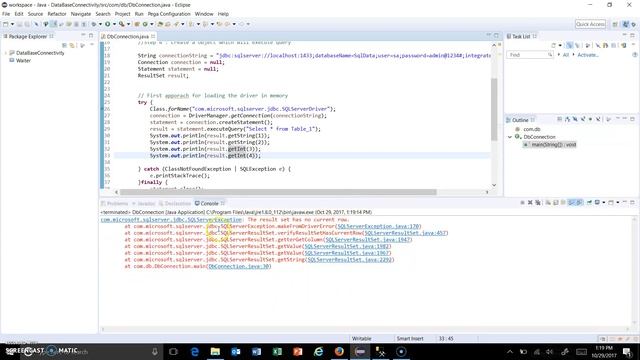Click the New Task icon in Task List
Viewport: 640px width, 360px height.
point(554,45)
